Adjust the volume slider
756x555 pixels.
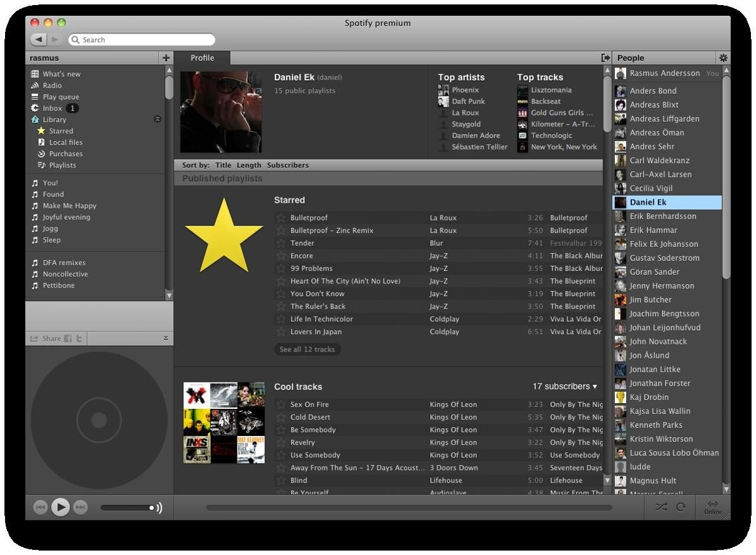[x=129, y=508]
